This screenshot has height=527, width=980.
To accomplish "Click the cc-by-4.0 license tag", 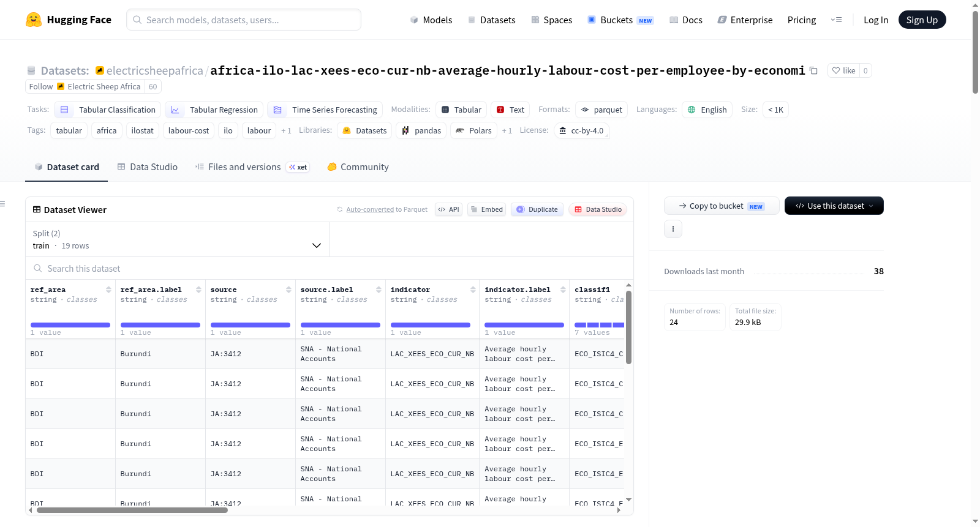I will [x=581, y=130].
